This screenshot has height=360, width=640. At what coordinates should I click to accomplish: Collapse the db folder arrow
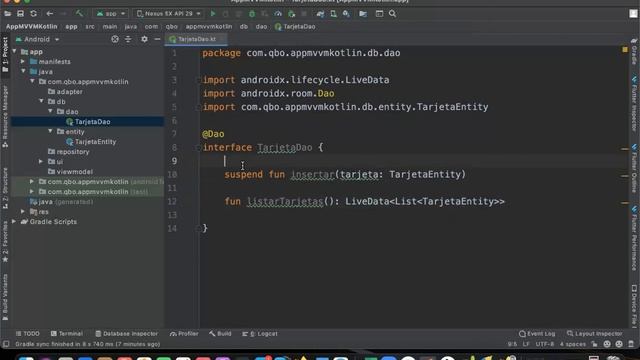[x=41, y=101]
